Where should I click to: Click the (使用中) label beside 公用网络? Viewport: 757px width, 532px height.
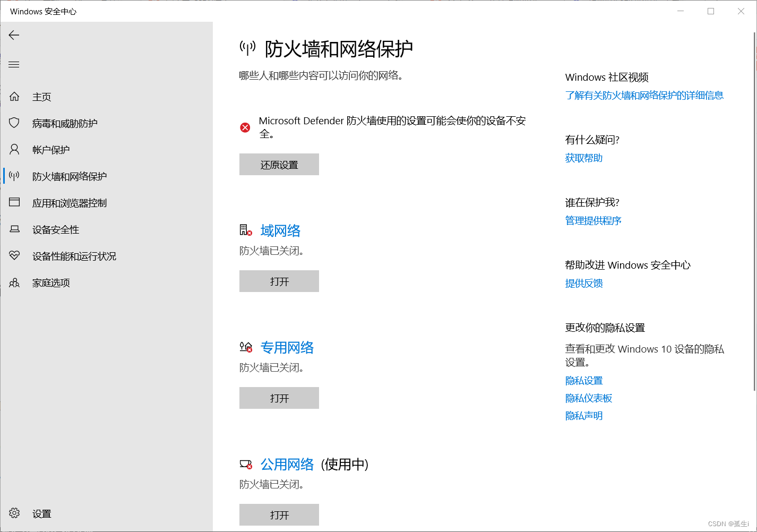(345, 464)
